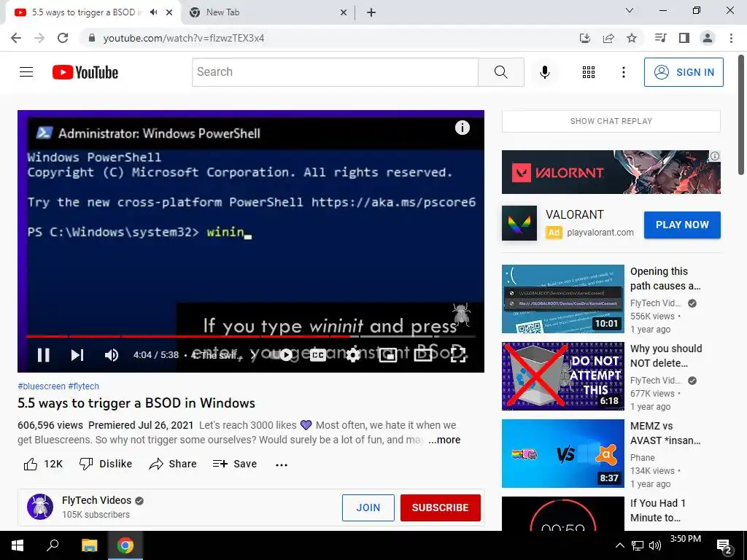
Task: Open YouTube settings three-dot menu
Action: coord(624,72)
